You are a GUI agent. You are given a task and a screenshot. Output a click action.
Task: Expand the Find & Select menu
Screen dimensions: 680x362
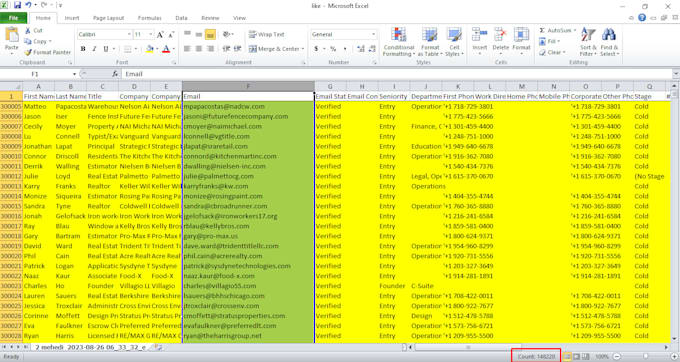(x=609, y=42)
